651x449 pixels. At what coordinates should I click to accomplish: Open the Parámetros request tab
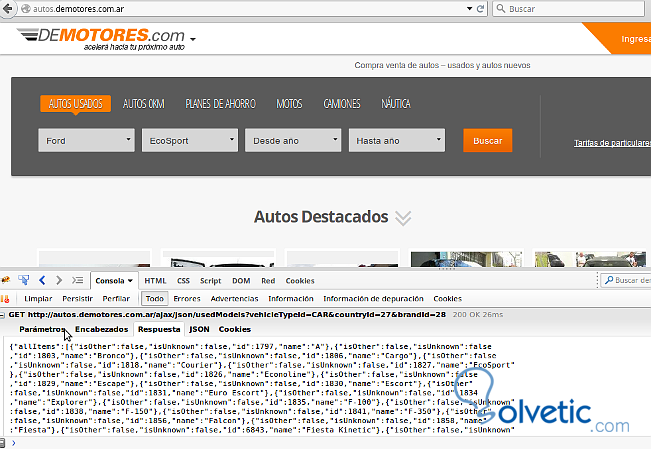point(42,329)
